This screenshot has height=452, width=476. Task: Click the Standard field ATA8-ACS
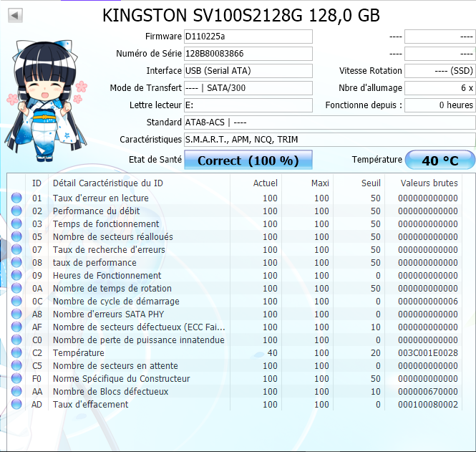[330, 122]
